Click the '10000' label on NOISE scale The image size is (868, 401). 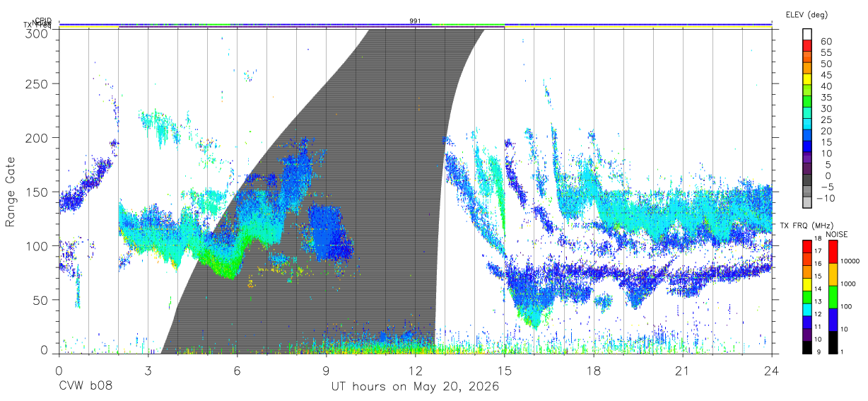pyautogui.click(x=851, y=262)
